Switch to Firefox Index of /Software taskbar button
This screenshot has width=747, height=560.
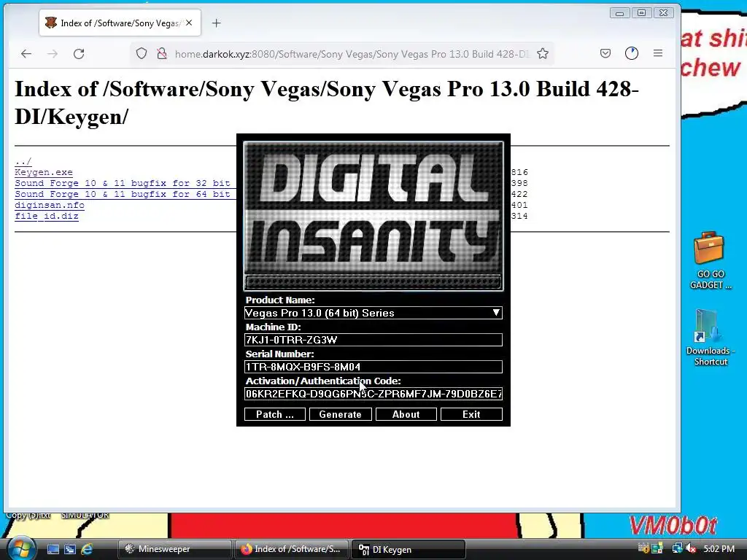point(292,549)
